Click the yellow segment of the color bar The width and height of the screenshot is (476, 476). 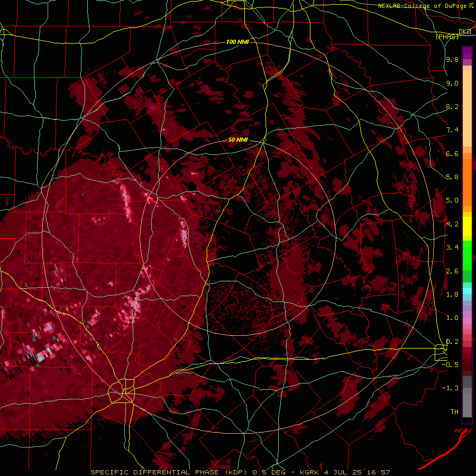467,226
